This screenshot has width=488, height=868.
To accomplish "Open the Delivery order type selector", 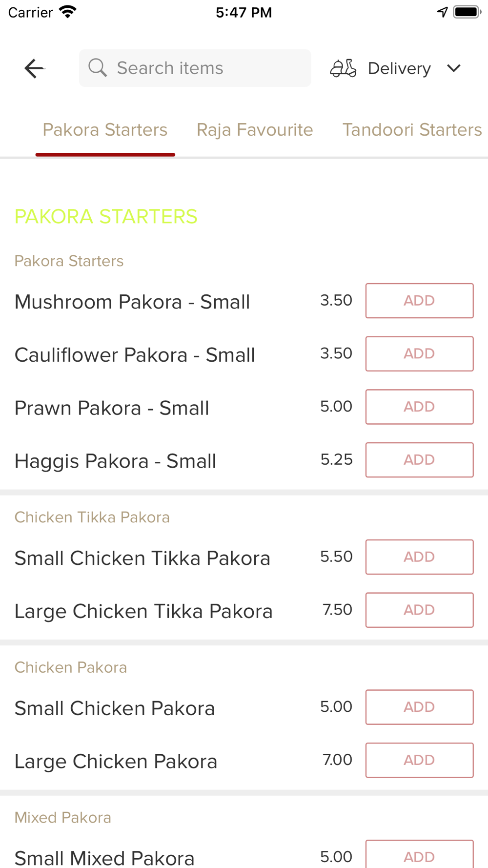I will click(x=399, y=68).
